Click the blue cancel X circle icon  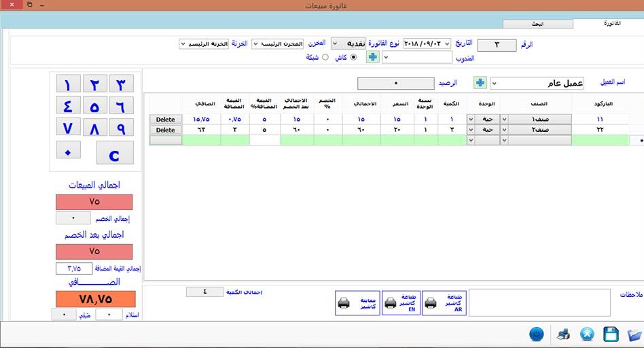click(x=587, y=334)
